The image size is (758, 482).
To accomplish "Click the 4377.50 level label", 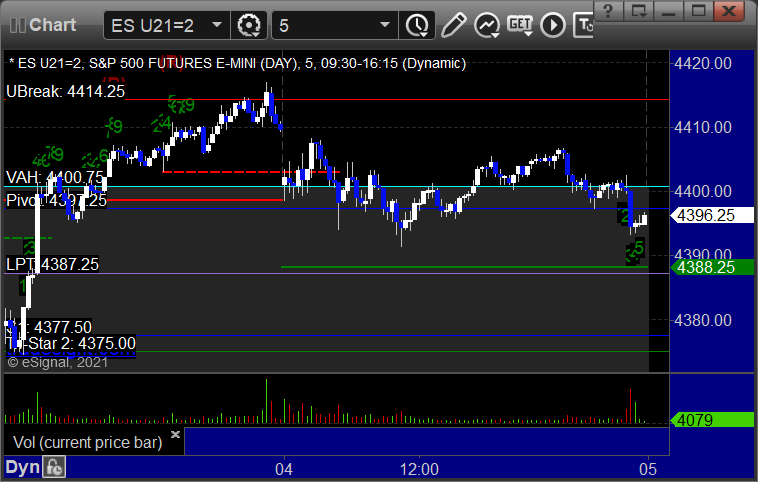I will (x=62, y=327).
